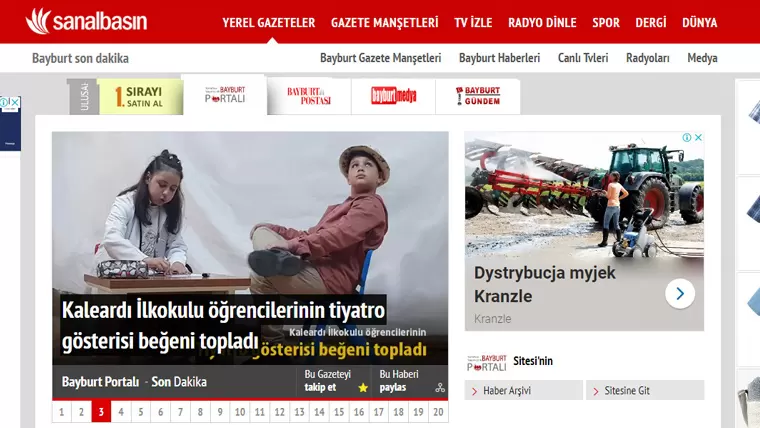Click Bayburt son dakika heading
Screen dimensions: 760x428
[80, 59]
